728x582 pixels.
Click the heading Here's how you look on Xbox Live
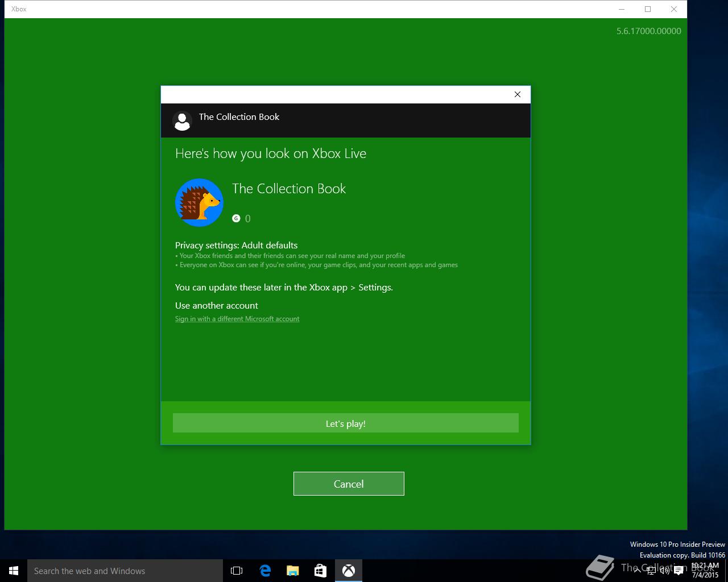[271, 153]
